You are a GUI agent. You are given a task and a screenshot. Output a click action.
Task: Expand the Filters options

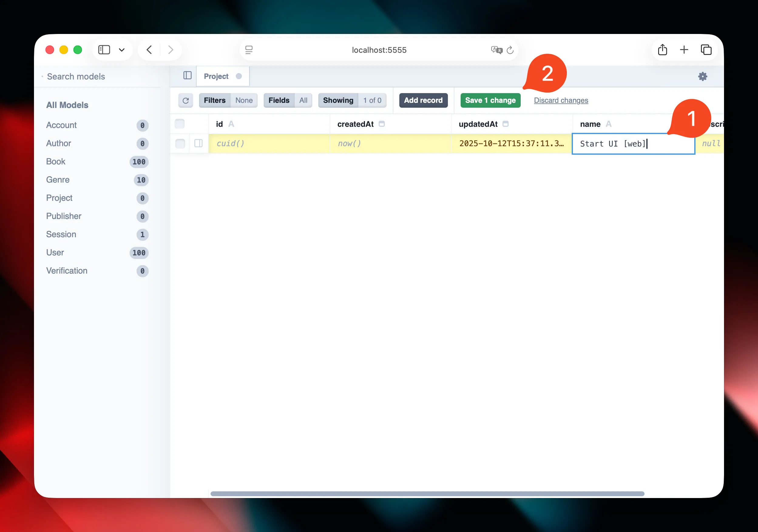[x=215, y=100]
